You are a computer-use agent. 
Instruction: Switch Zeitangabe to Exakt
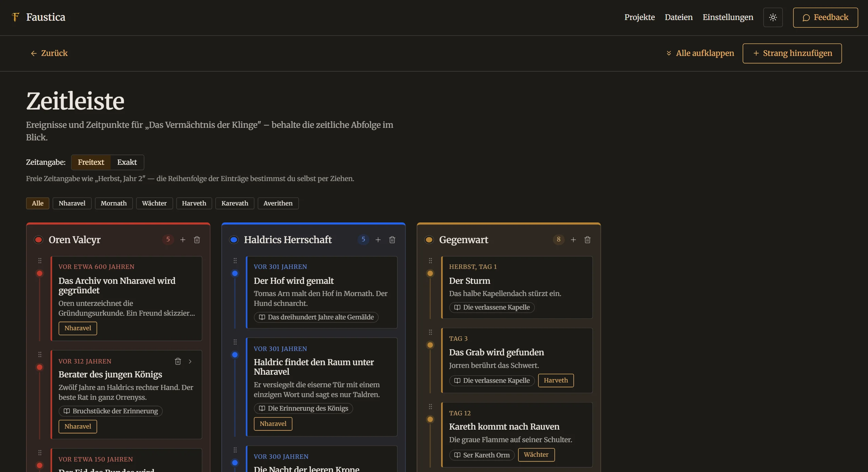[x=127, y=162]
